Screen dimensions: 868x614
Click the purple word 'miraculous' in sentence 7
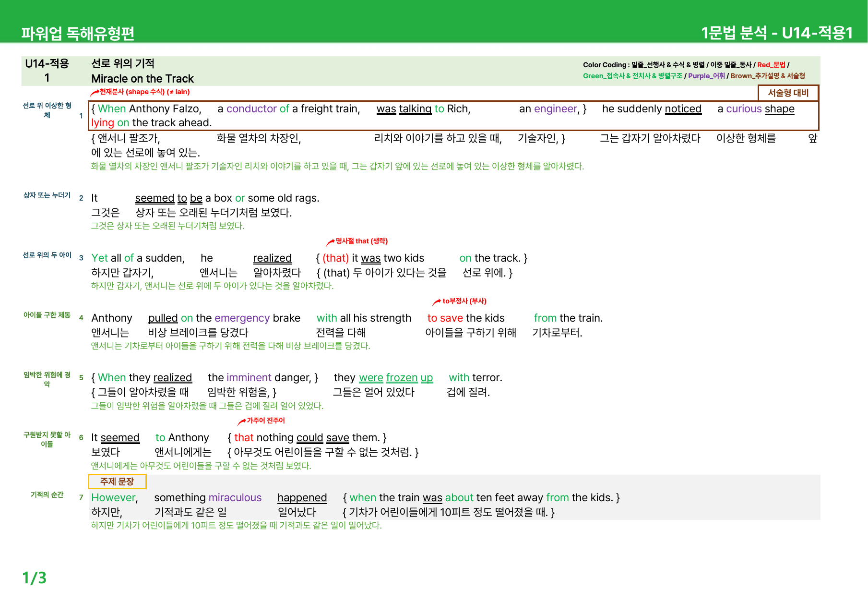235,498
